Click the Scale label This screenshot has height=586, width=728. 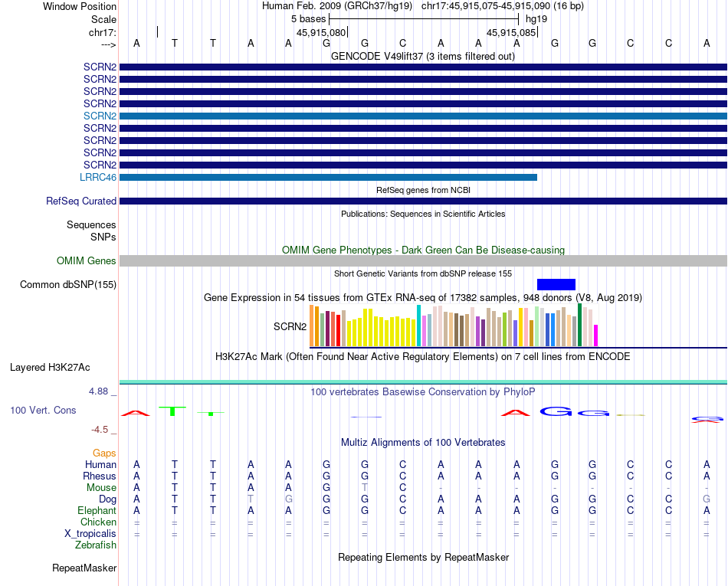tap(104, 19)
